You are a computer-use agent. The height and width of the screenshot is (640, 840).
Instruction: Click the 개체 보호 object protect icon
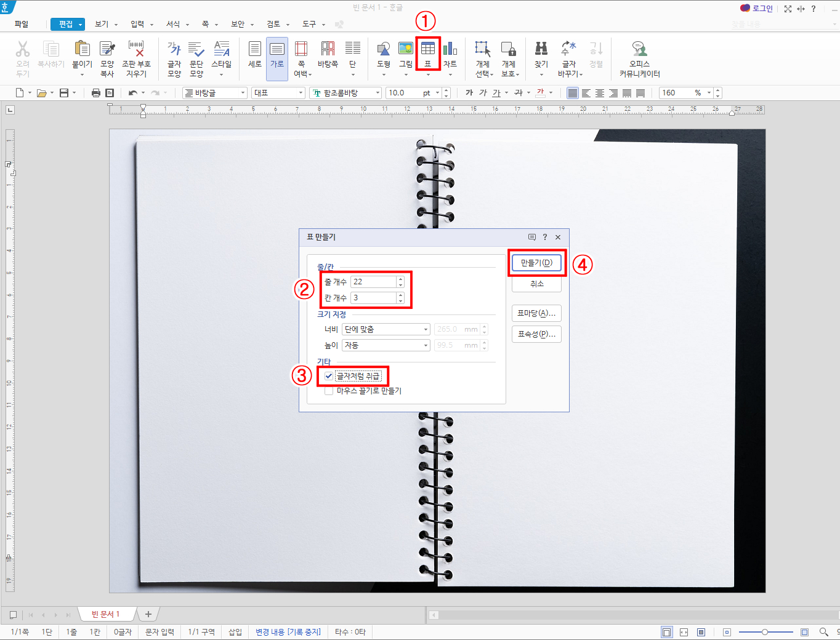pos(509,49)
